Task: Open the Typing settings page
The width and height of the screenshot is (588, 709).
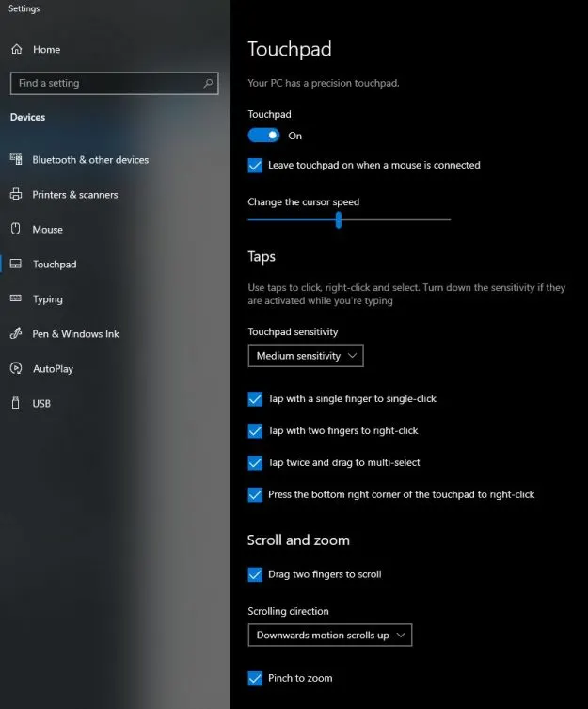Action: tap(48, 299)
